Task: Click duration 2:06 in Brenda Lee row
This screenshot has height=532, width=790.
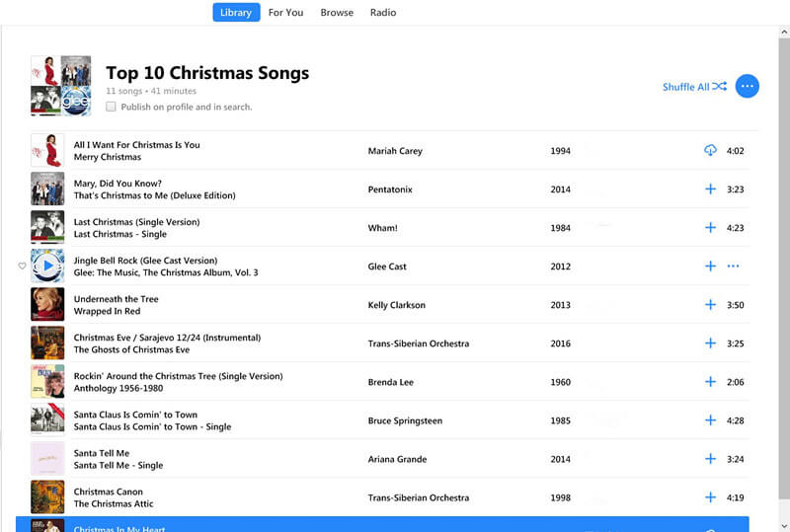Action: tap(735, 382)
